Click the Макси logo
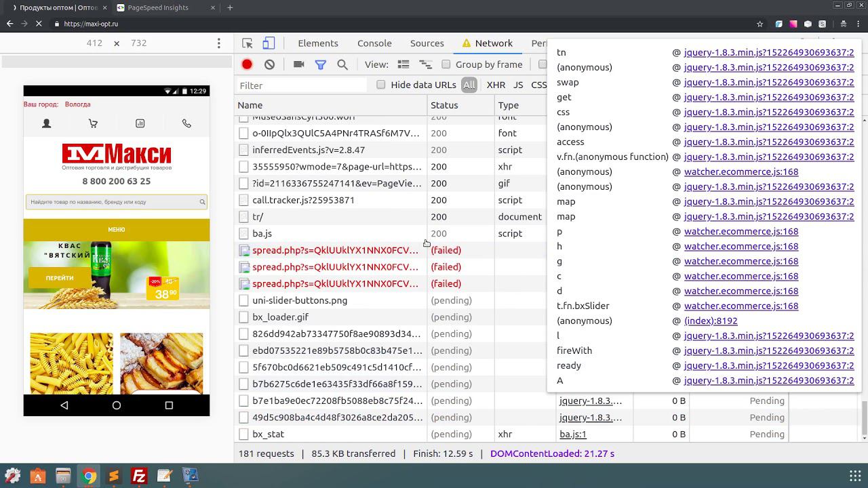 pos(117,156)
